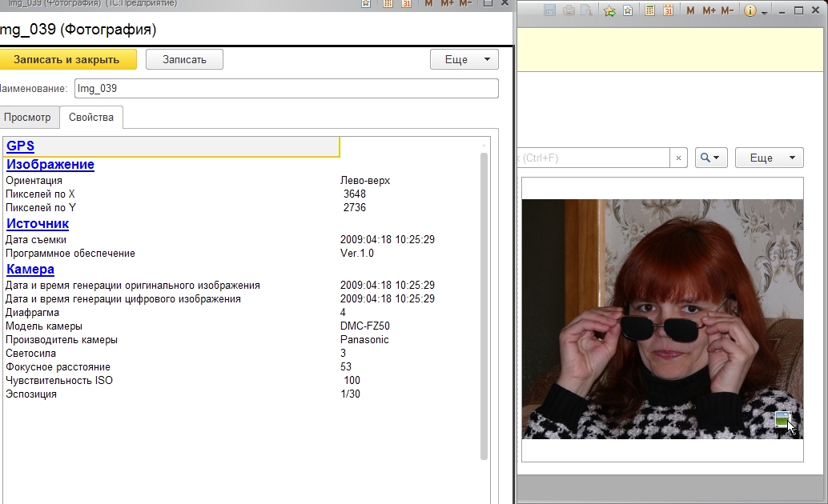This screenshot has height=504, width=828.
Task: Expand the small arrow beside the info icon
Action: click(x=765, y=13)
